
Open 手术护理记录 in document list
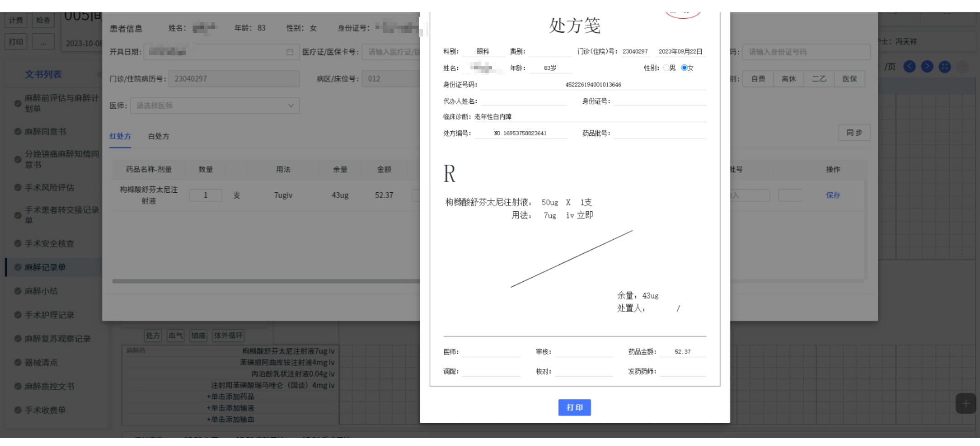(49, 315)
